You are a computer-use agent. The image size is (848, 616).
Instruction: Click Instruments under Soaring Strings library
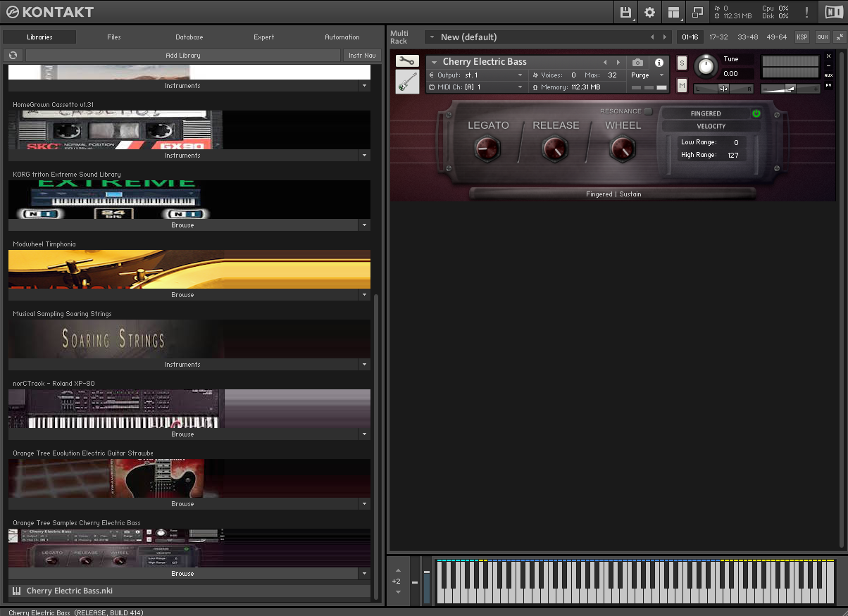182,365
